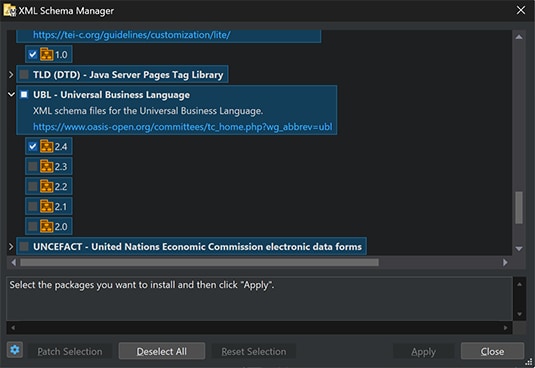Enable the UNCEFACT package checkbox
This screenshot has width=535, height=368.
24,246
